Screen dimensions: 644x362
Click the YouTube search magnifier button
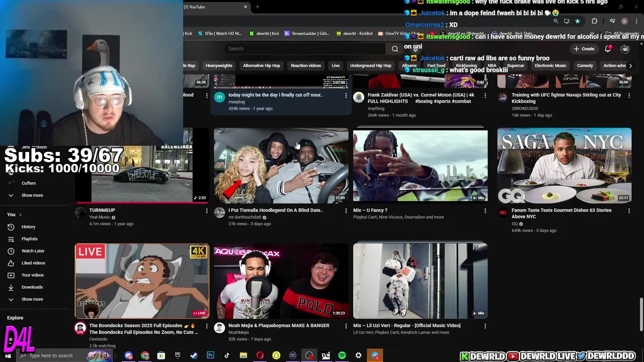point(395,49)
